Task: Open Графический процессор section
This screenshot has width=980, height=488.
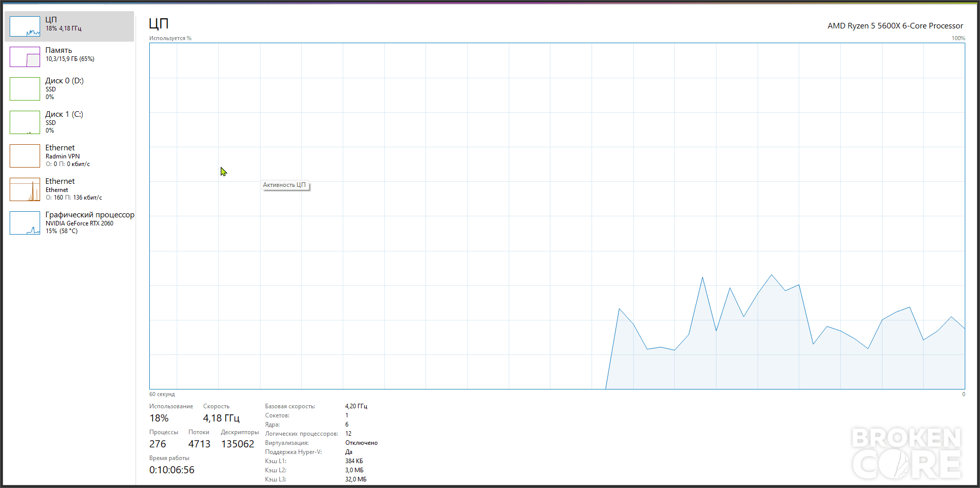Action: click(70, 223)
